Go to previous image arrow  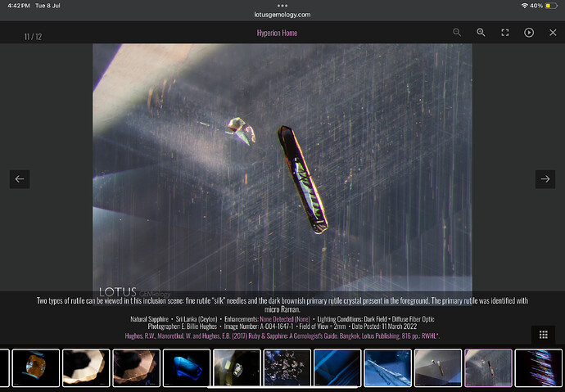(20, 179)
